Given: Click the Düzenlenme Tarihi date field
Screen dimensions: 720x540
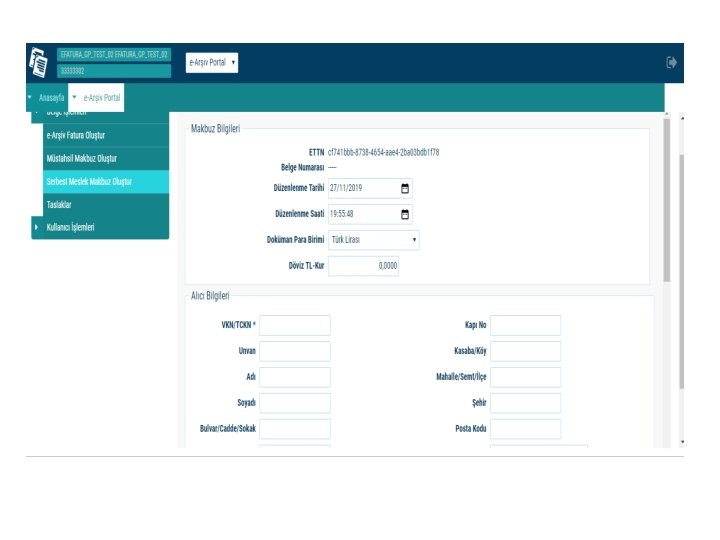Looking at the screenshot, I should (x=370, y=188).
